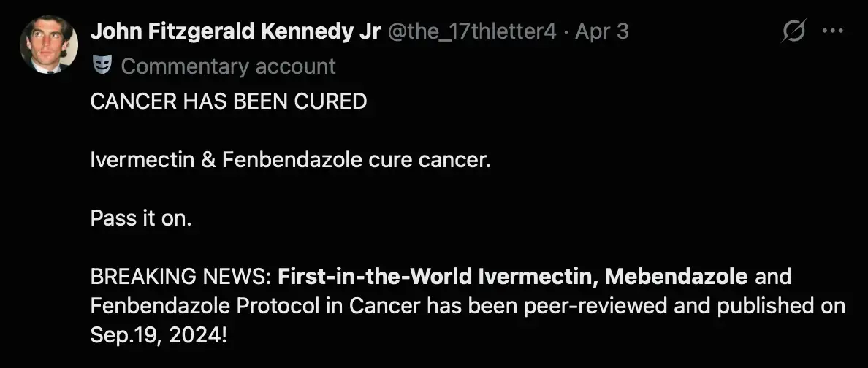Click the "Sep.19, 2024!" date text
Image resolution: width=868 pixels, height=368 pixels.
coord(159,335)
